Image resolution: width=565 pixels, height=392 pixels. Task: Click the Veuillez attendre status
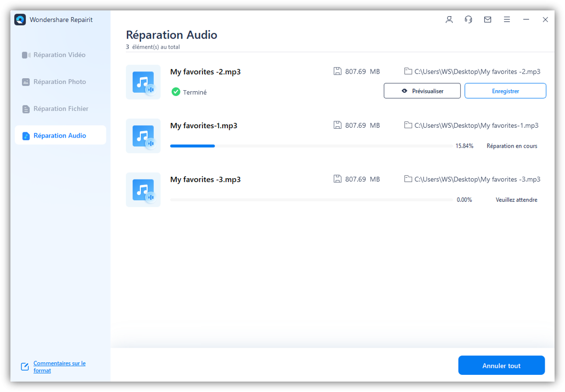tap(516, 200)
